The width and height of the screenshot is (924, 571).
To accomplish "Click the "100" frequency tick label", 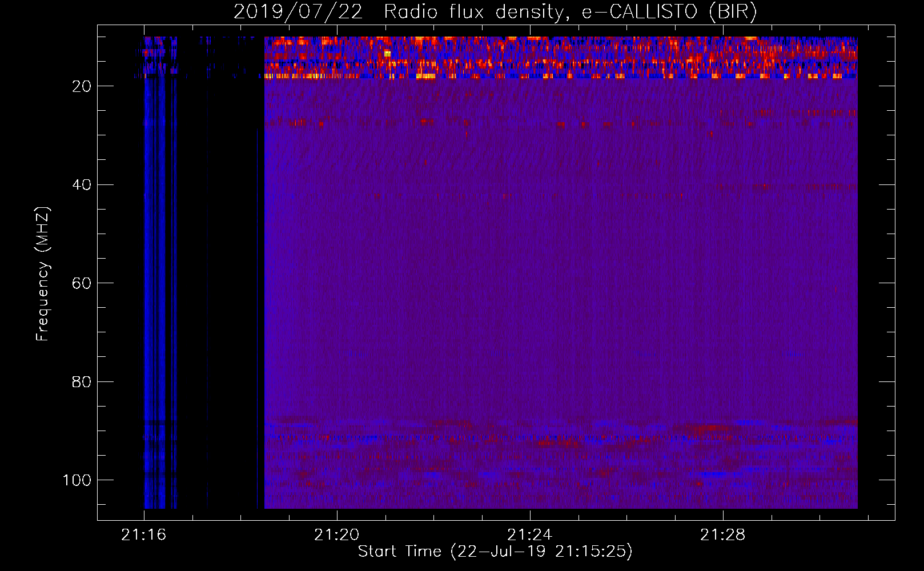I will click(77, 480).
